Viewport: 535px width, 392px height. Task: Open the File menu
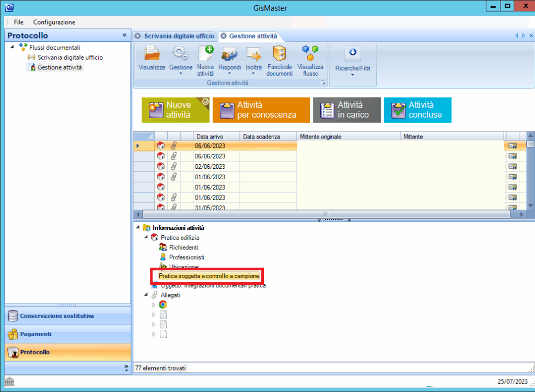tap(19, 22)
